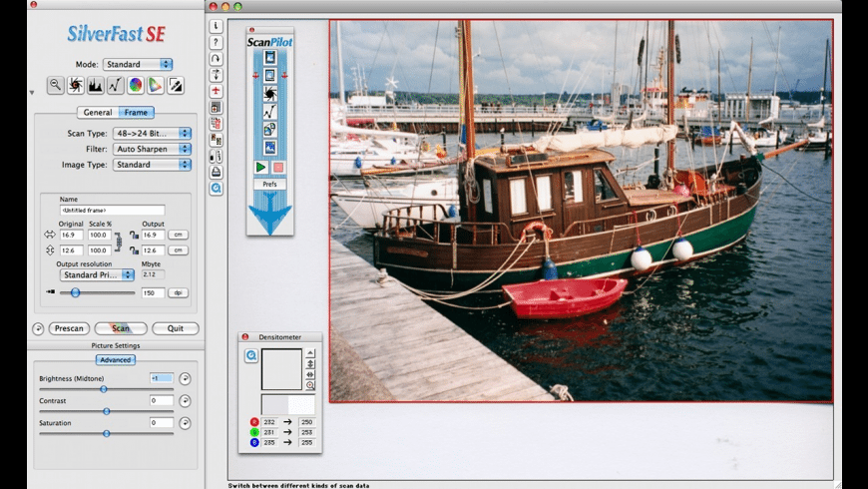Click the auto-adjust aperture icon in toolbar
The width and height of the screenshot is (868, 489).
pos(75,85)
